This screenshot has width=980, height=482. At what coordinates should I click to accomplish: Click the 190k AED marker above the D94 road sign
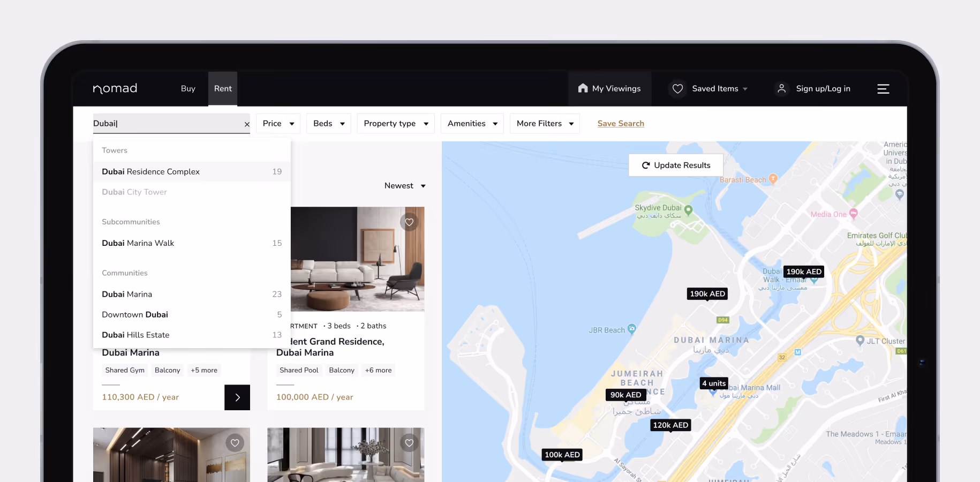(x=707, y=294)
